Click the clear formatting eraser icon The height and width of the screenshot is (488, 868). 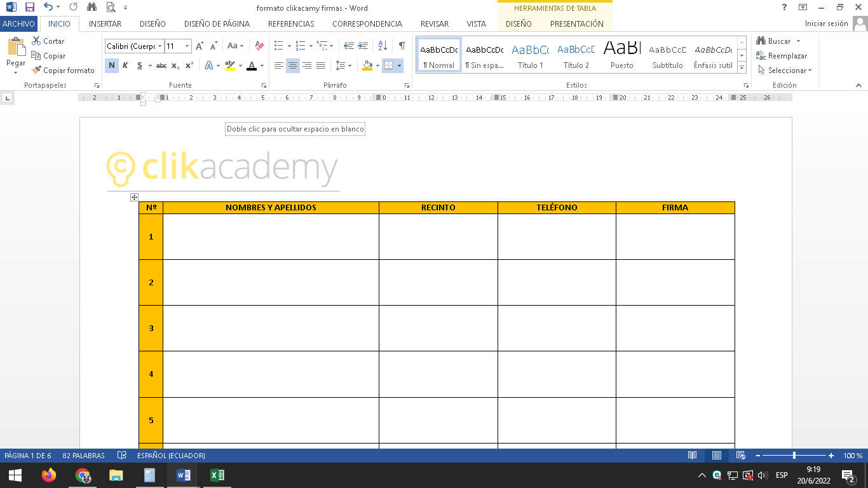(x=259, y=46)
